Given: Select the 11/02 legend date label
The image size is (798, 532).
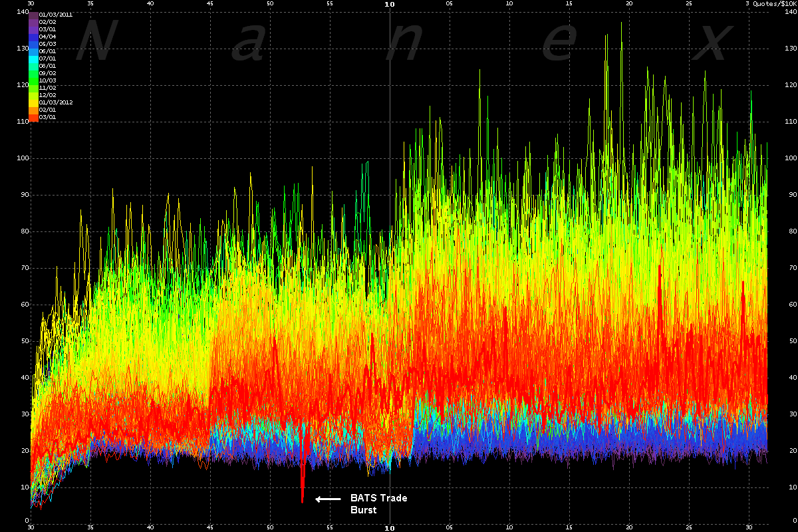Looking at the screenshot, I should click(x=47, y=88).
